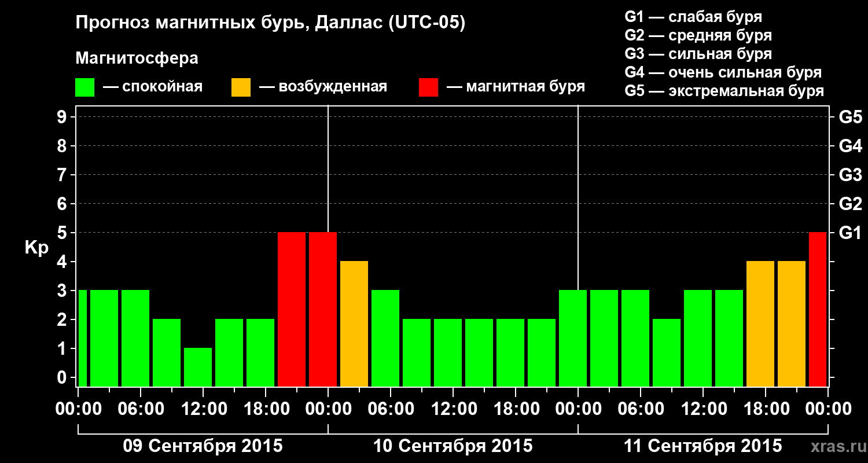The image size is (868, 463).
Task: Click the orange возбужденная legend swatch
Action: point(241,87)
